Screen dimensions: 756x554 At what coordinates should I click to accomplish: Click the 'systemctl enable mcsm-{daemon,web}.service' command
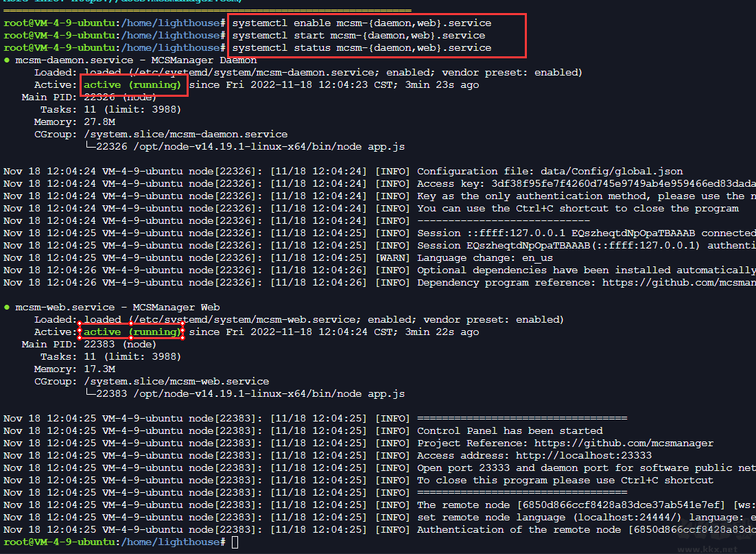click(x=362, y=23)
